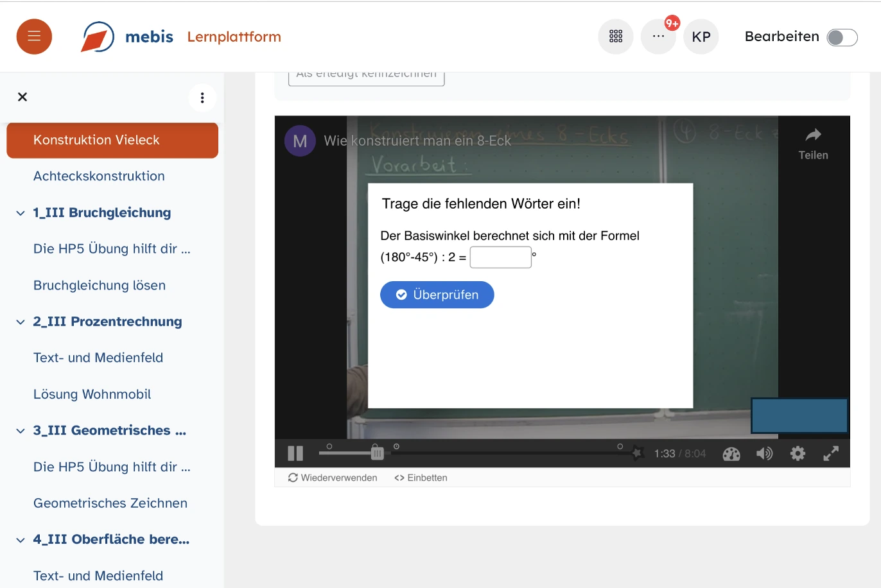Click the Wiederverwenden reuse link
Viewport: 881px width, 588px height.
pos(333,478)
